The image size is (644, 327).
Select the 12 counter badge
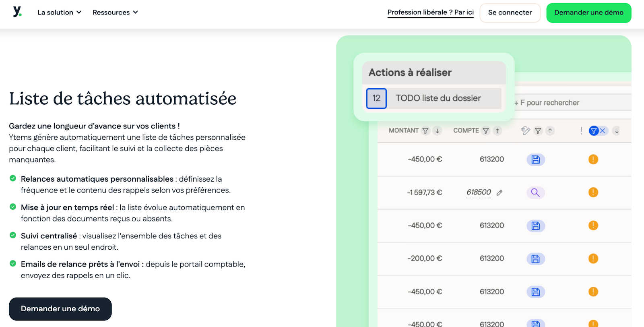point(376,98)
